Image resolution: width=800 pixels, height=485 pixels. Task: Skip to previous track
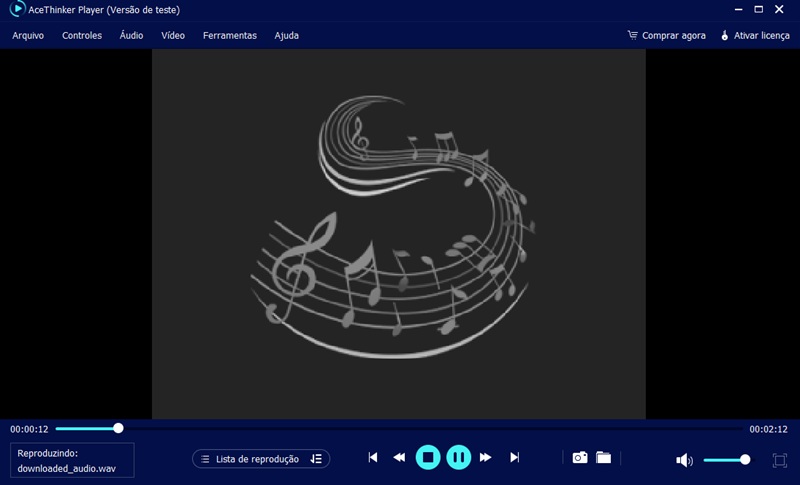pyautogui.click(x=373, y=457)
